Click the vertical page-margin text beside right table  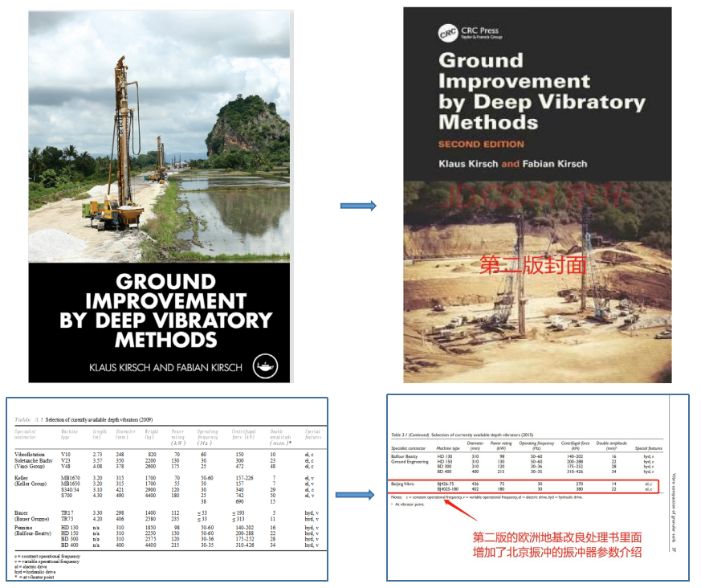click(x=675, y=502)
